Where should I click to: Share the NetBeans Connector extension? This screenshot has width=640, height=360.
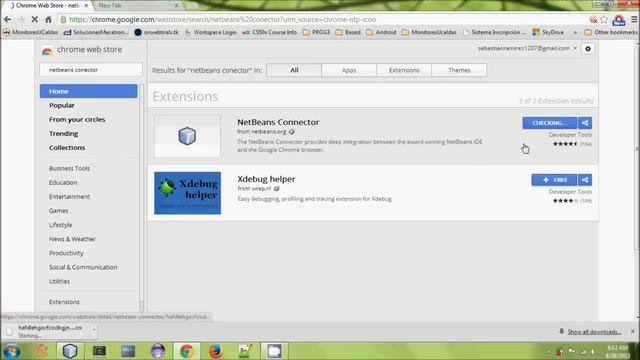585,123
